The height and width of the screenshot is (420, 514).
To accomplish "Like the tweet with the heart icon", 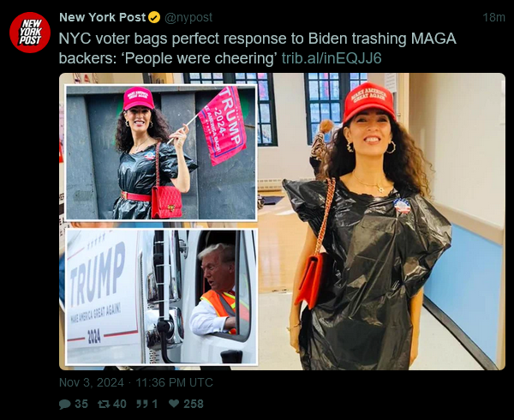I will [174, 404].
